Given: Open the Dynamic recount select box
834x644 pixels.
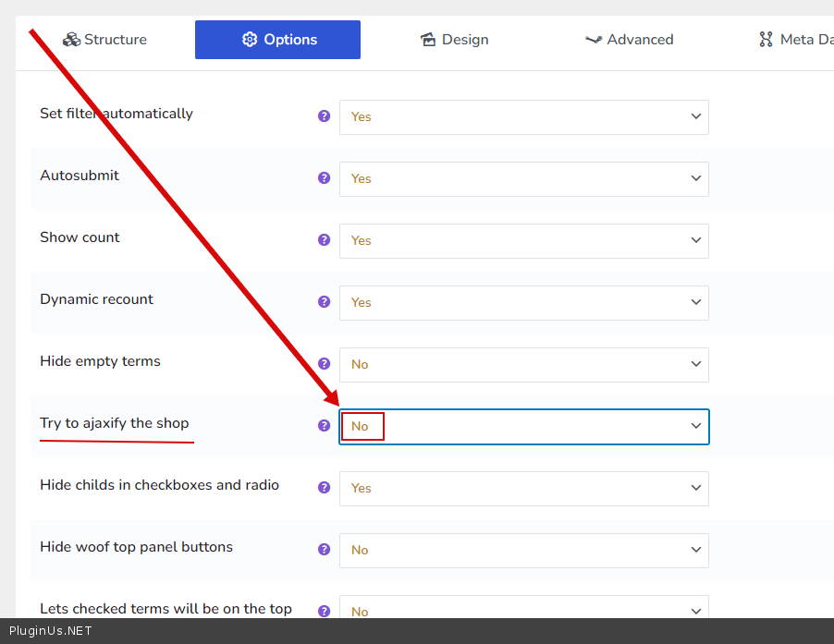Looking at the screenshot, I should tap(523, 303).
